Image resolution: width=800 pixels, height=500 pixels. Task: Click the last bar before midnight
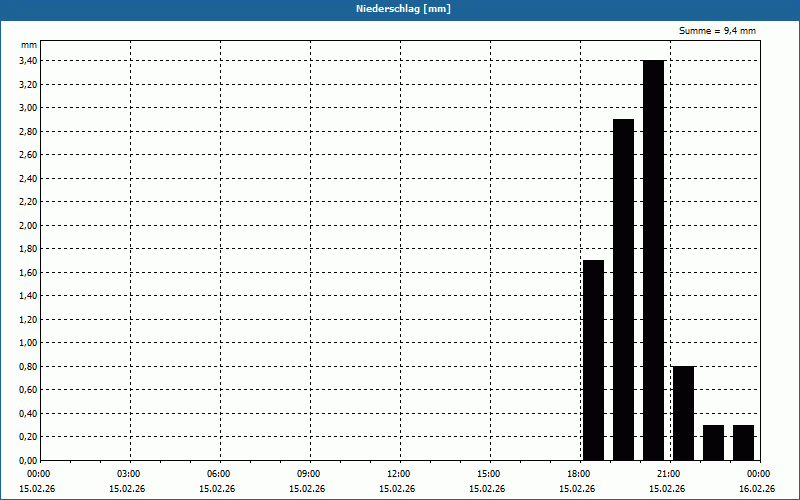(743, 442)
